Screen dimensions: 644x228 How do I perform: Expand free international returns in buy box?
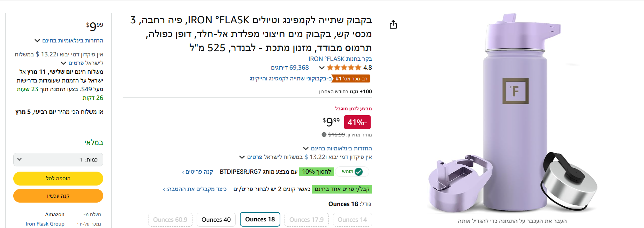pyautogui.click(x=69, y=40)
